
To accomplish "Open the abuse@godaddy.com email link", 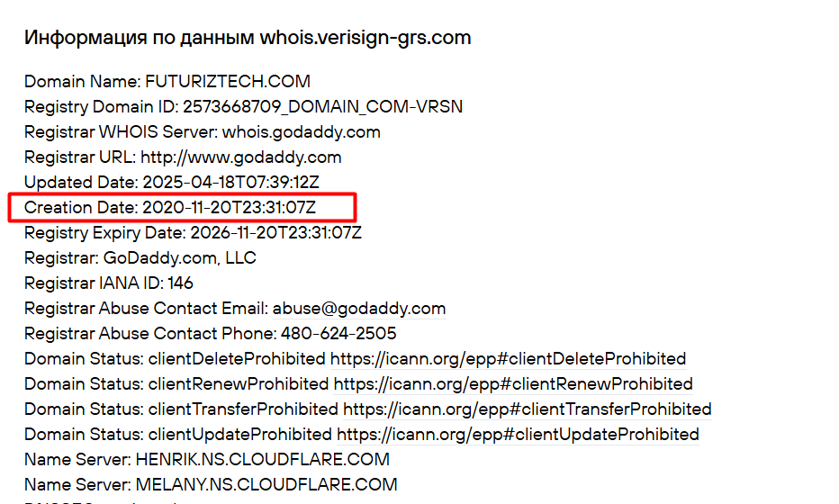I will pos(359,309).
